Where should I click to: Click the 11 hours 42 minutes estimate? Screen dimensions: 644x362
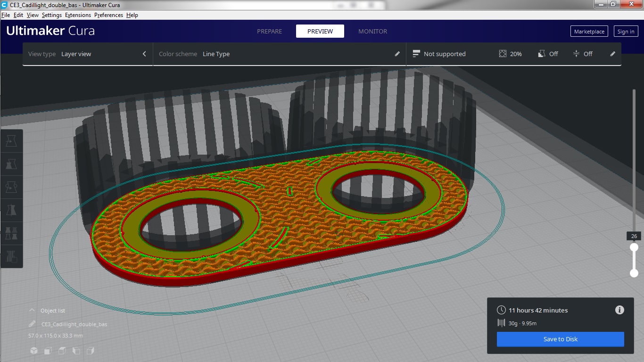click(538, 310)
